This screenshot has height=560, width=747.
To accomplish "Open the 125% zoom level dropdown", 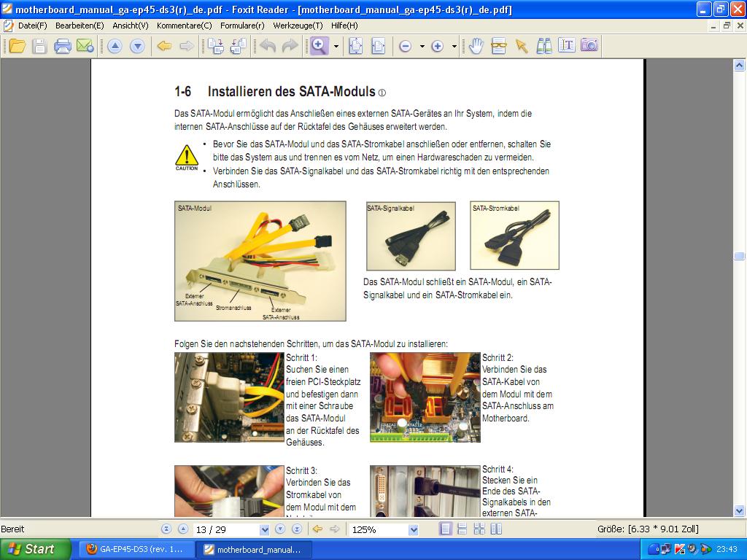I will (413, 529).
